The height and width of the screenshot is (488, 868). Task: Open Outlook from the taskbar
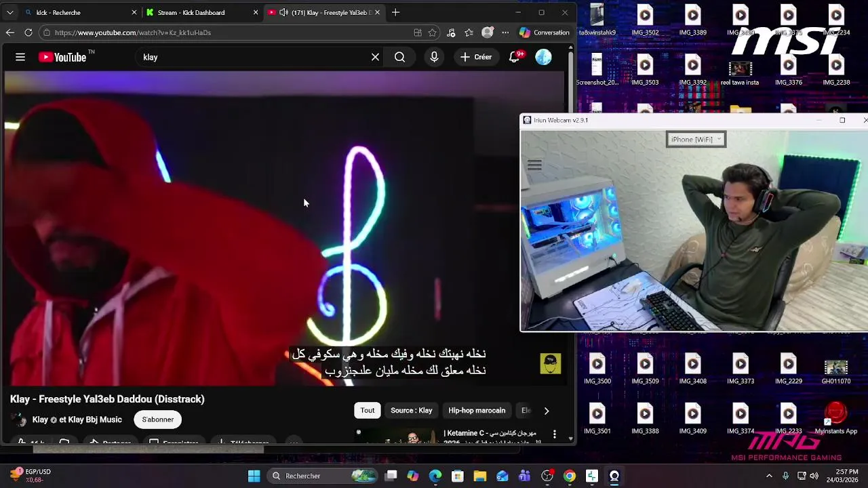[x=502, y=476]
